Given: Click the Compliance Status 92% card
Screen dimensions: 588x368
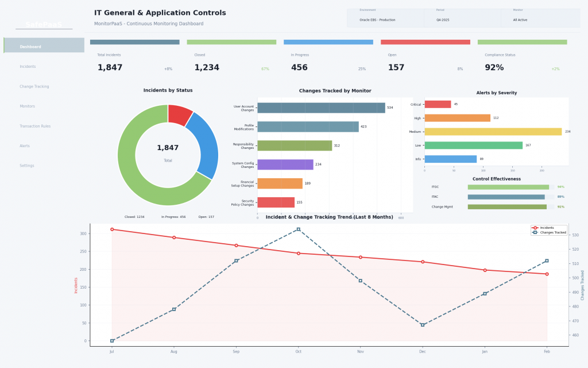Looking at the screenshot, I should [x=522, y=60].
